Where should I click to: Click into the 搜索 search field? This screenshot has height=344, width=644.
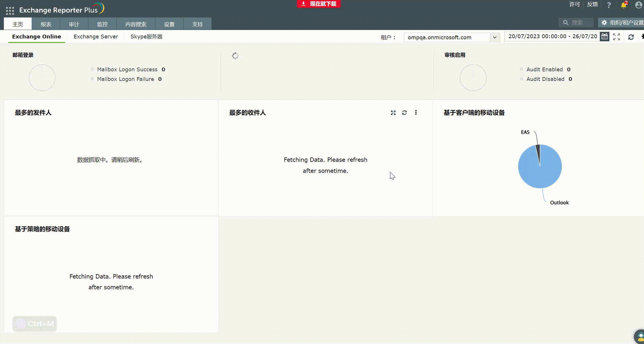(576, 22)
